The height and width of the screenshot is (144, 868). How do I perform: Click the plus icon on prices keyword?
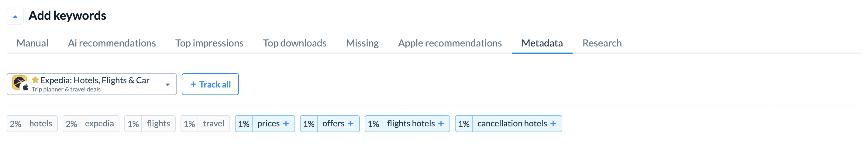click(x=286, y=124)
